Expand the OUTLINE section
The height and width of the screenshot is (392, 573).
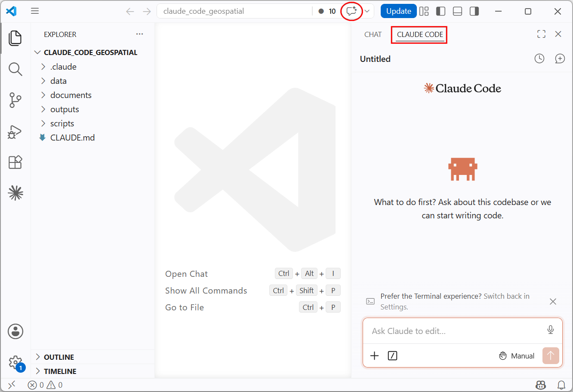coord(93,357)
